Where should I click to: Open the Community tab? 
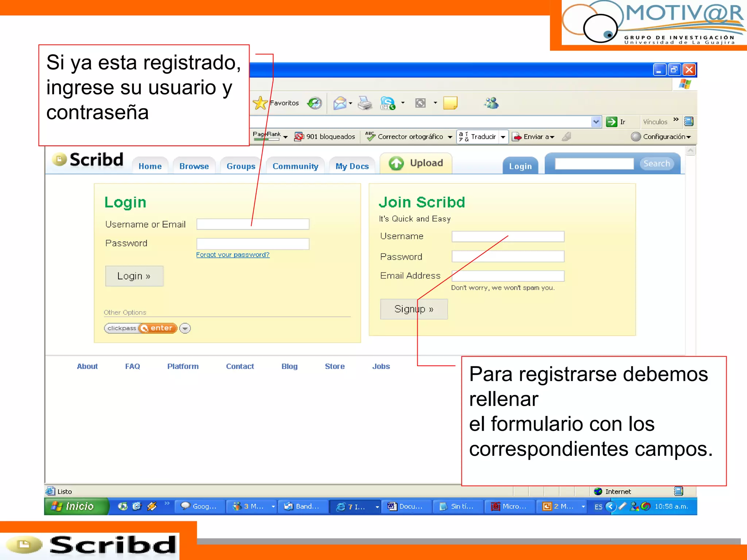coord(295,166)
